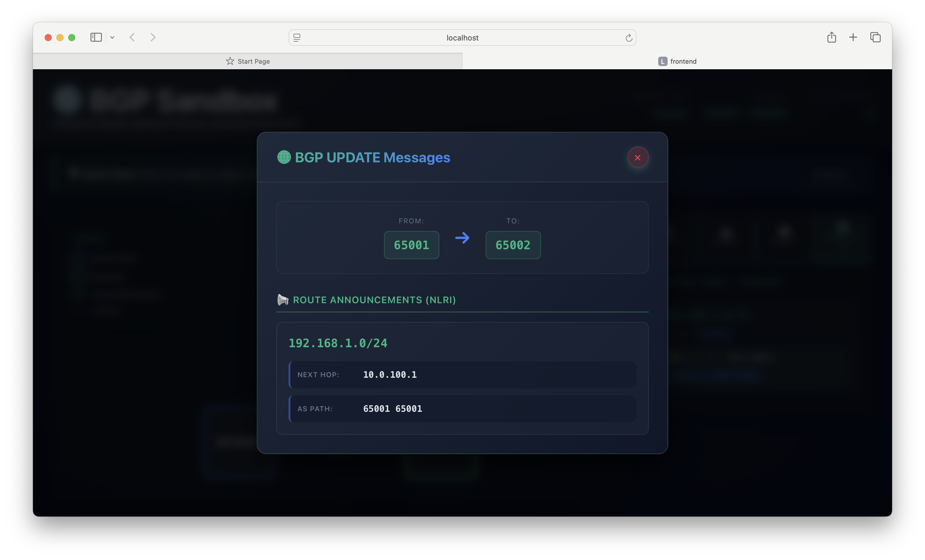The height and width of the screenshot is (560, 925).
Task: Open the Share sheet icon
Action: 832,38
